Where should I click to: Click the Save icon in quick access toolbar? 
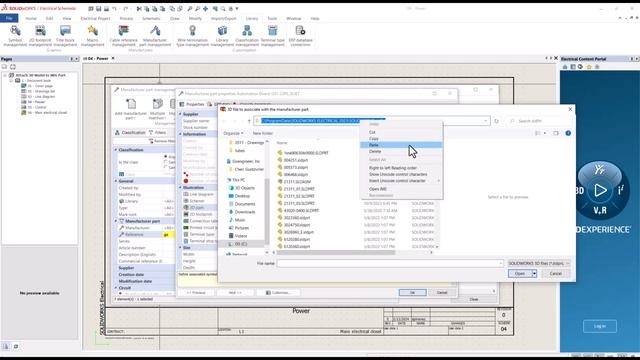98,9
